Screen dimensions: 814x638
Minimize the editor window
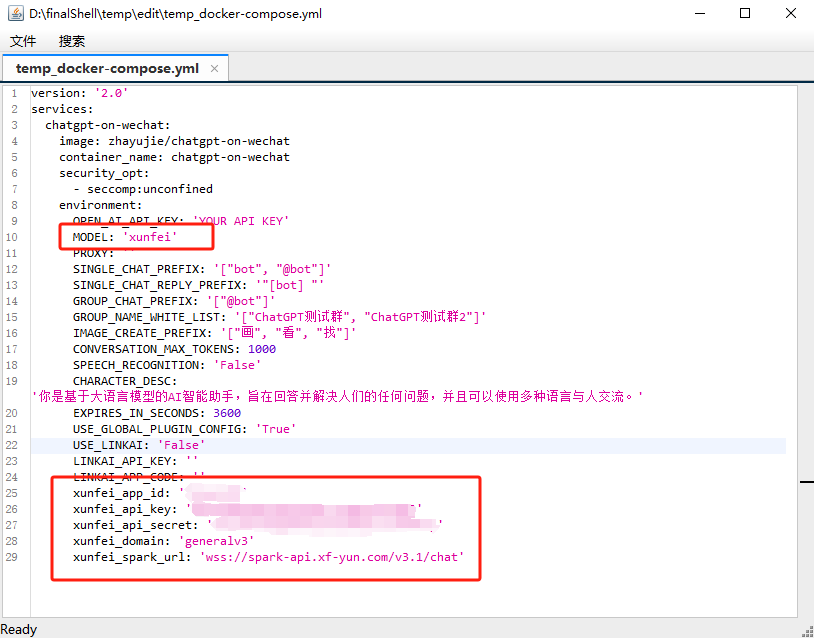pyautogui.click(x=699, y=14)
